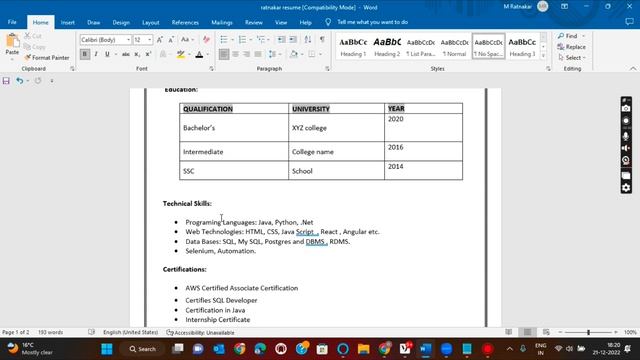
Task: Switch to Insert tab
Action: click(x=68, y=22)
